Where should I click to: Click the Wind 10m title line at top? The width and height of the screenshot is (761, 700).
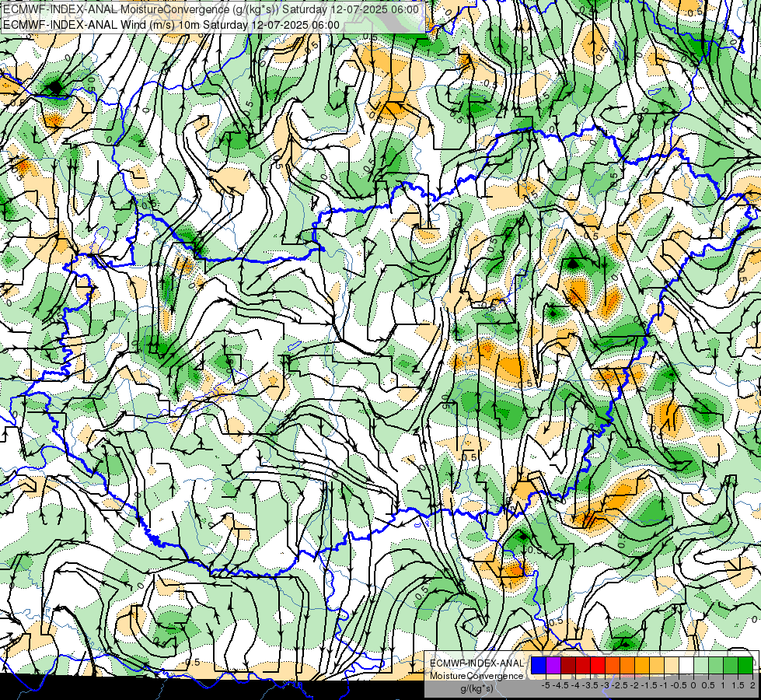point(171,25)
